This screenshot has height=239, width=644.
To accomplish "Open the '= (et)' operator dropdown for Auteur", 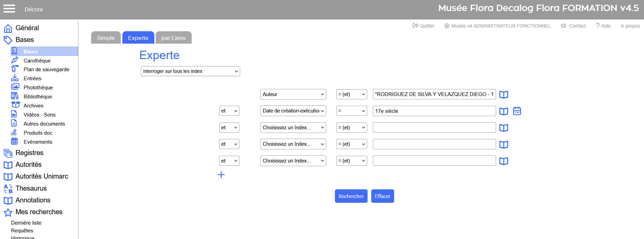I will (x=351, y=94).
